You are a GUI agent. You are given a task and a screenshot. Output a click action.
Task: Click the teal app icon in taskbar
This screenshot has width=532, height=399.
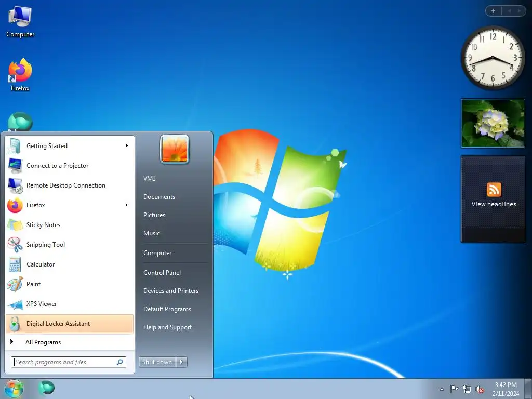click(x=46, y=388)
